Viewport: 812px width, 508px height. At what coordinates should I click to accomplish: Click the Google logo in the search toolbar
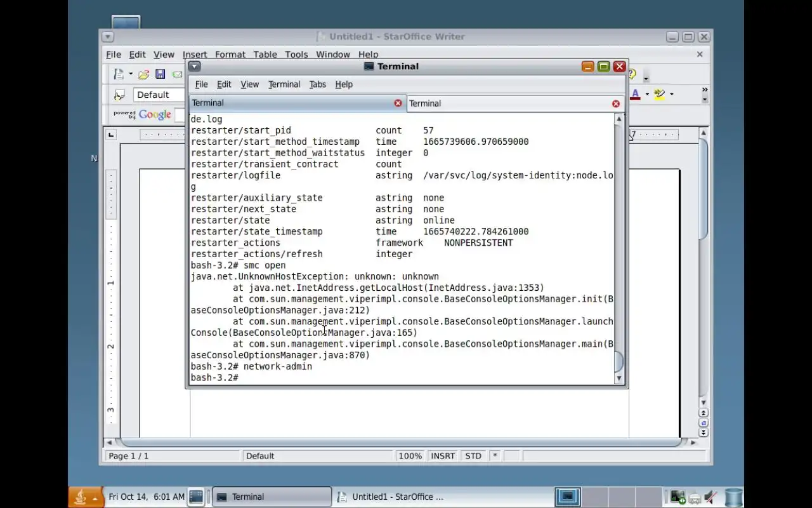coord(155,114)
